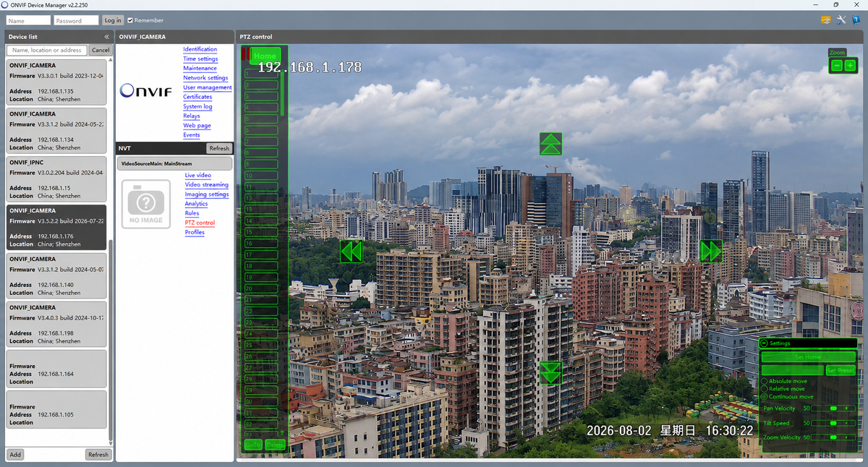Viewport: 868px width, 467px height.
Task: Select Continuous move mode
Action: tap(765, 397)
